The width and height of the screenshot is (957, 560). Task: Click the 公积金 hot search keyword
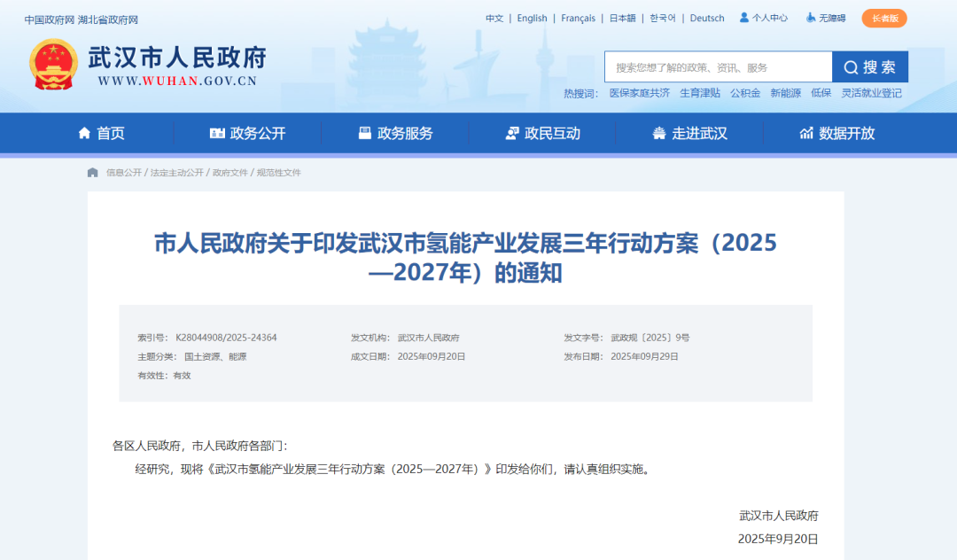click(744, 92)
